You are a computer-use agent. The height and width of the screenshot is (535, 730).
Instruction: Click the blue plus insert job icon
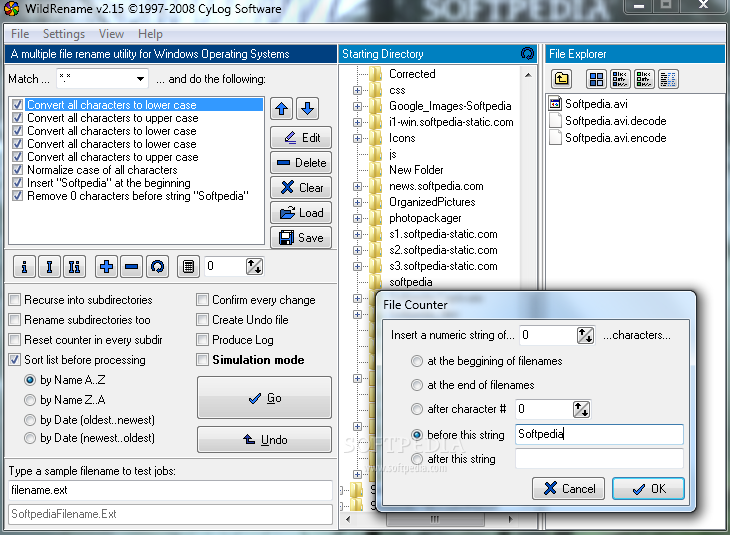click(x=106, y=267)
